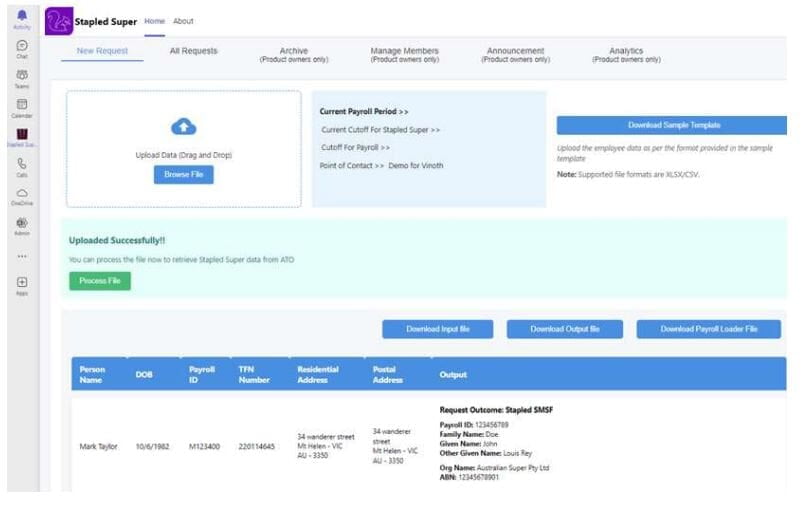The image size is (803, 508).
Task: Click Download Output file button
Action: point(565,329)
